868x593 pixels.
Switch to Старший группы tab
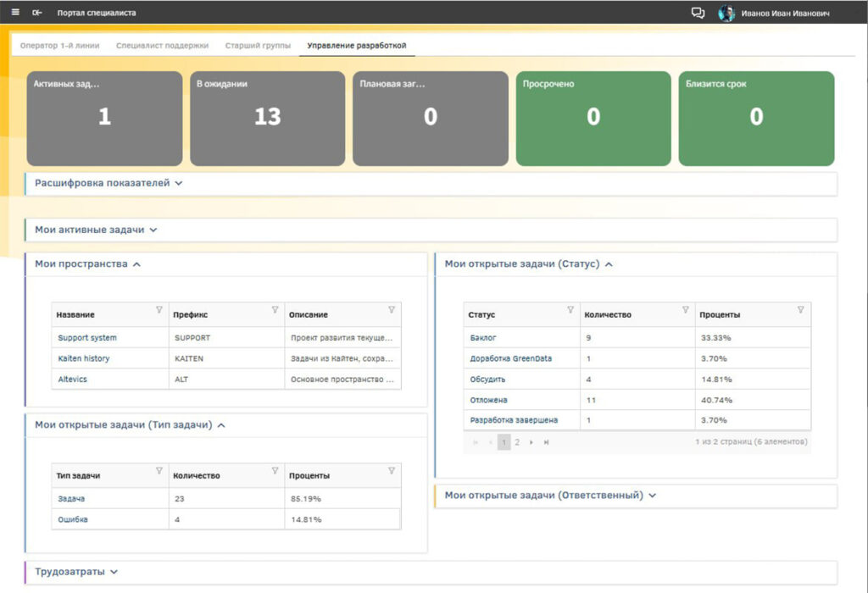[258, 45]
